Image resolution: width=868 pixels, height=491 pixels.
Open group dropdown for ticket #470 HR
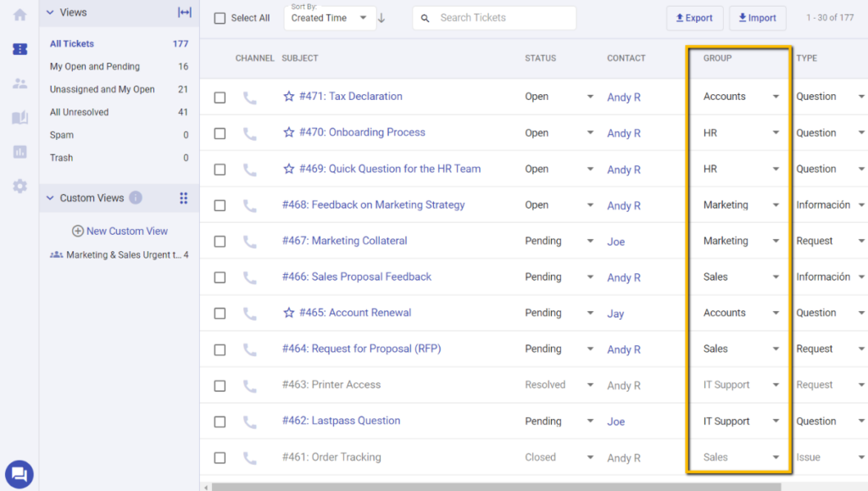[776, 132]
